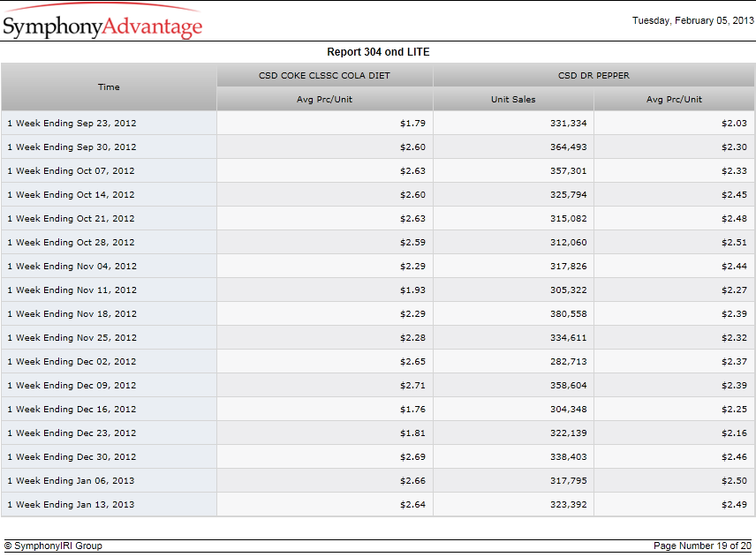Viewport: 756px width, 557px height.
Task: Click the 282,713 unit sales value
Action: [569, 362]
